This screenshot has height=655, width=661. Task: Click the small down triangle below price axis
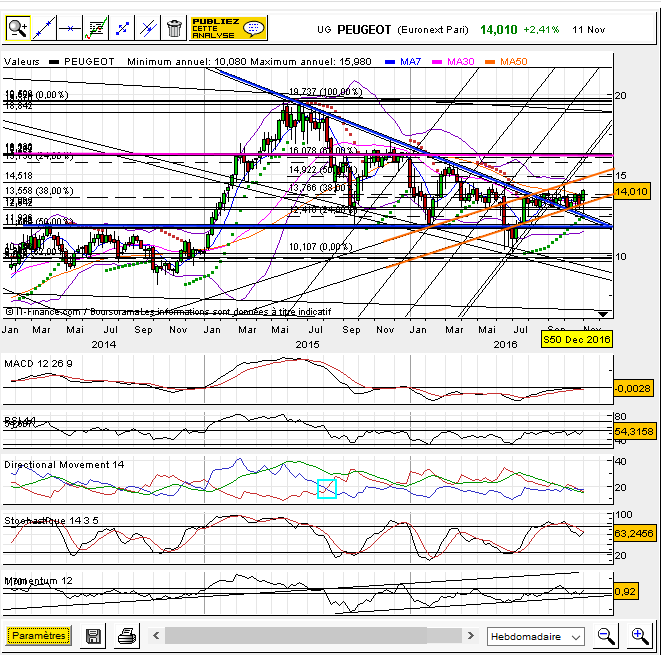(603, 314)
